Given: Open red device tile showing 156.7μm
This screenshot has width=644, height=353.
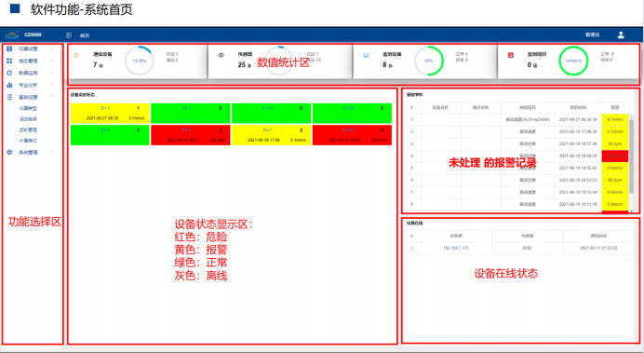Looking at the screenshot, I should coord(352,135).
